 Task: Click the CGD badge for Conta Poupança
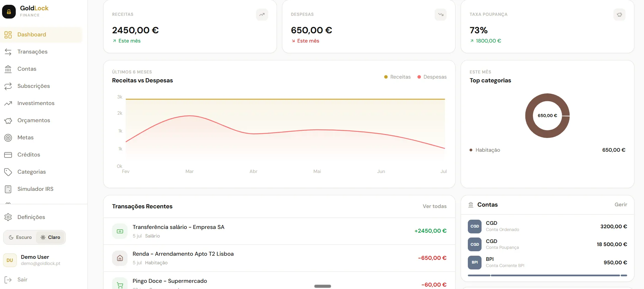(475, 244)
